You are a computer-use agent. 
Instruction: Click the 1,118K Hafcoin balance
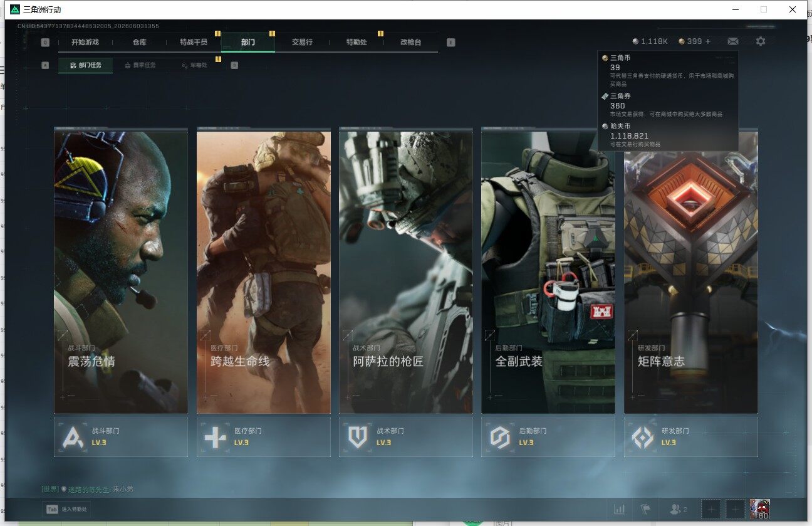pos(650,41)
